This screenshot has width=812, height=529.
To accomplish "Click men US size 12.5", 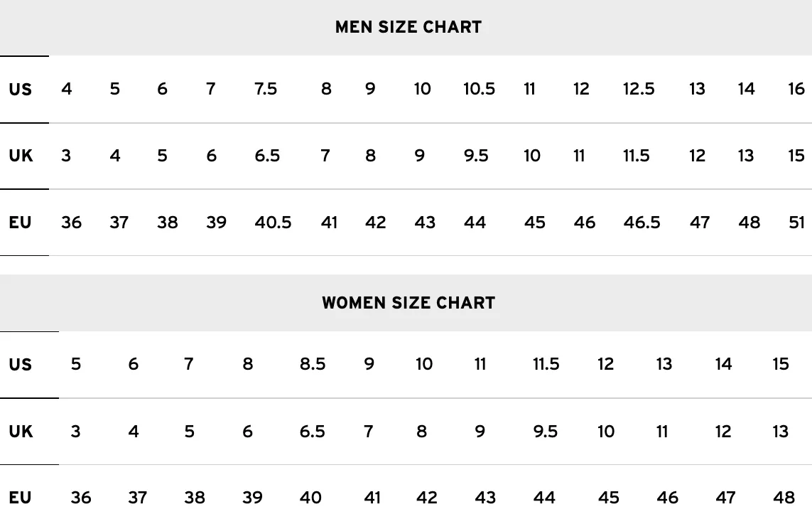I will 639,89.
